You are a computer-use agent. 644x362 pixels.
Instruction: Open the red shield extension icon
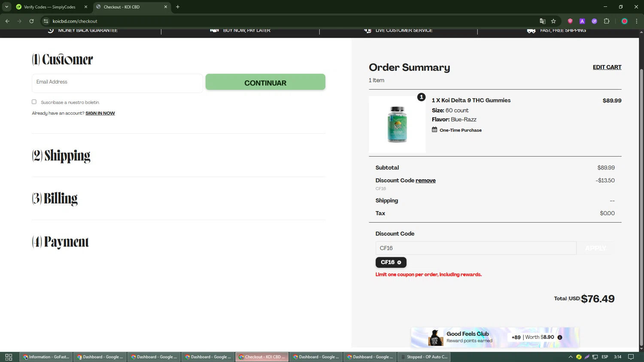click(x=570, y=21)
